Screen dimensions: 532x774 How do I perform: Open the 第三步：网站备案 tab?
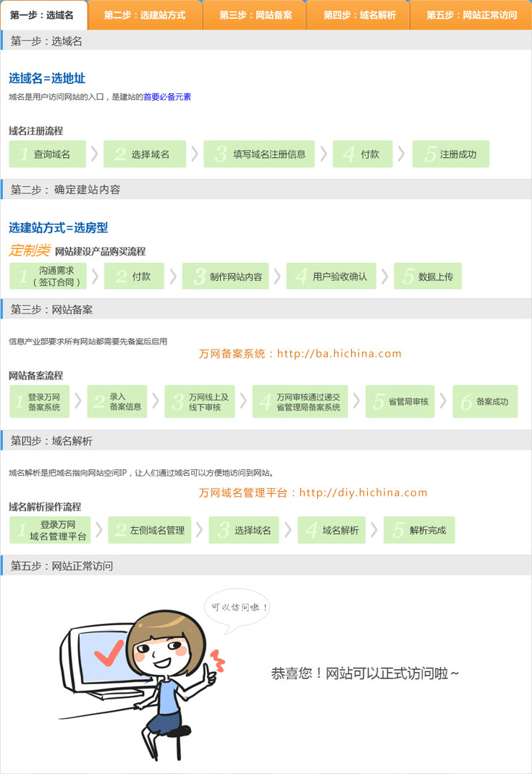(255, 15)
